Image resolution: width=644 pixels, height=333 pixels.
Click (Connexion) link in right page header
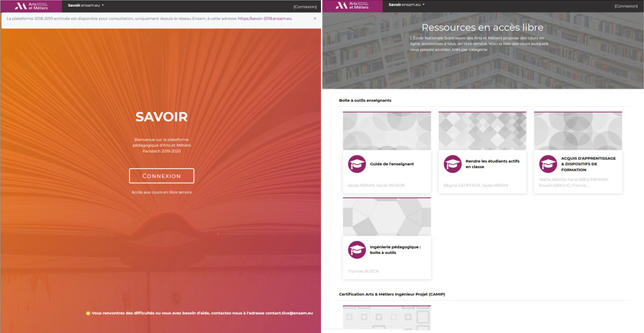626,6
